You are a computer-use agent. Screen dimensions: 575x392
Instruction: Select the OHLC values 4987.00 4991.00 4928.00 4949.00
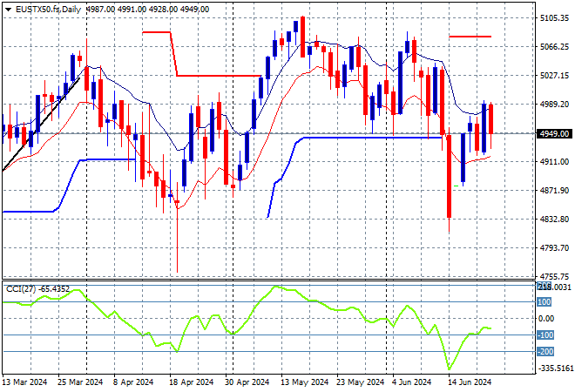point(148,10)
